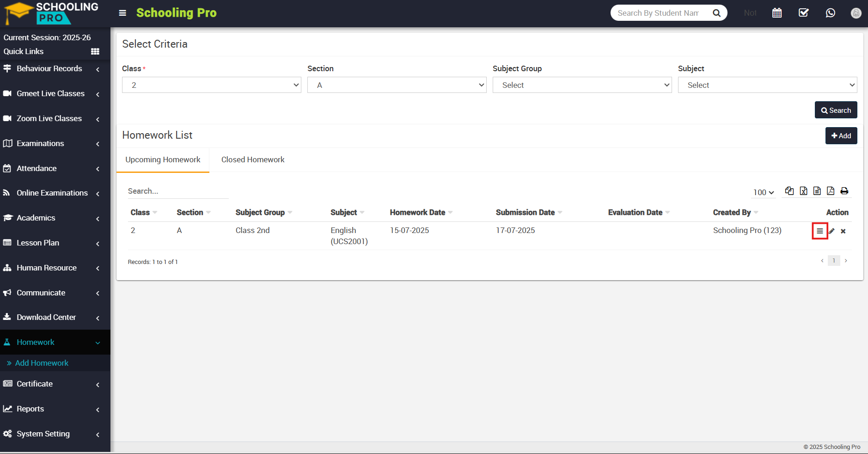The image size is (868, 454).
Task: Sort table by Evaluation Date column
Action: point(639,212)
